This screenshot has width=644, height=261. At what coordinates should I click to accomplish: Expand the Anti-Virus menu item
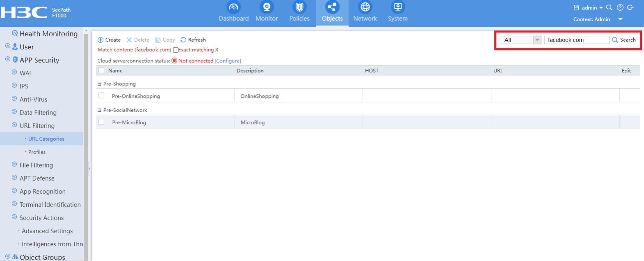[14, 99]
